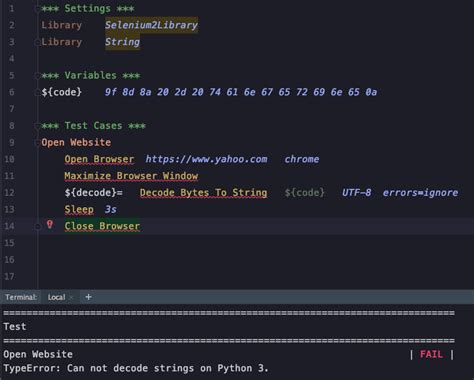Click the Sleep keyword on line 13

pos(79,209)
